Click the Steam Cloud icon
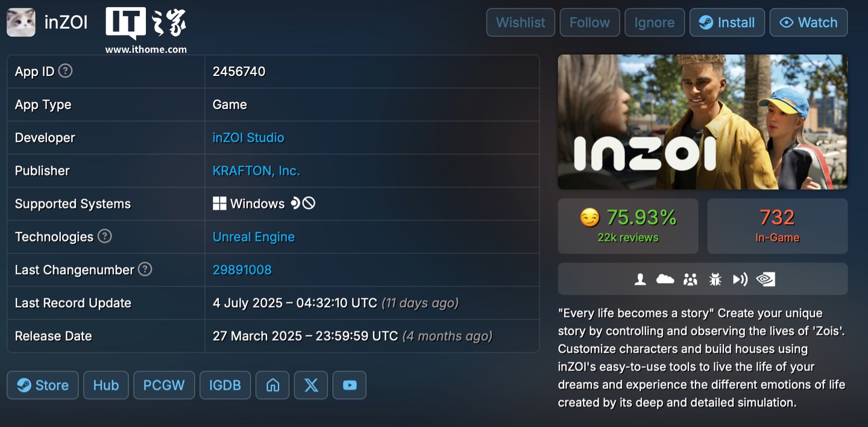This screenshot has height=427, width=868. pyautogui.click(x=665, y=279)
